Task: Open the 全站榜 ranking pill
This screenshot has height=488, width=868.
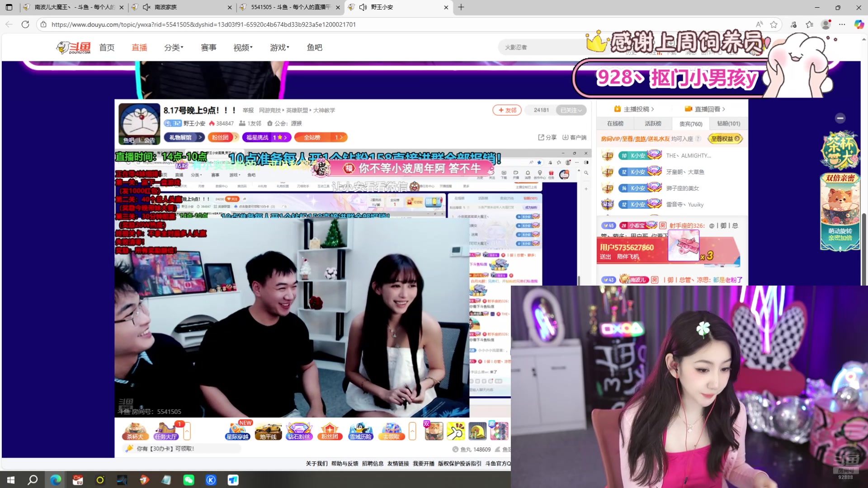Action: (321, 137)
